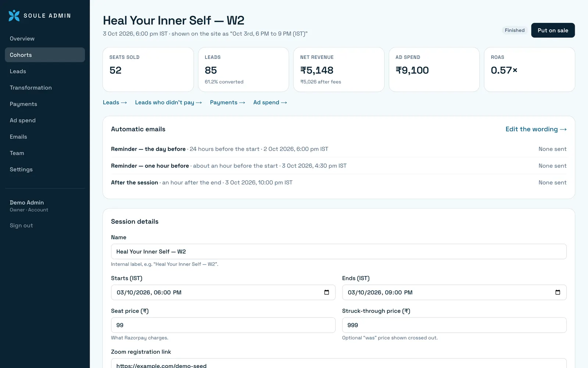The image size is (588, 368).
Task: Focus the session Name input field
Action: (x=338, y=252)
